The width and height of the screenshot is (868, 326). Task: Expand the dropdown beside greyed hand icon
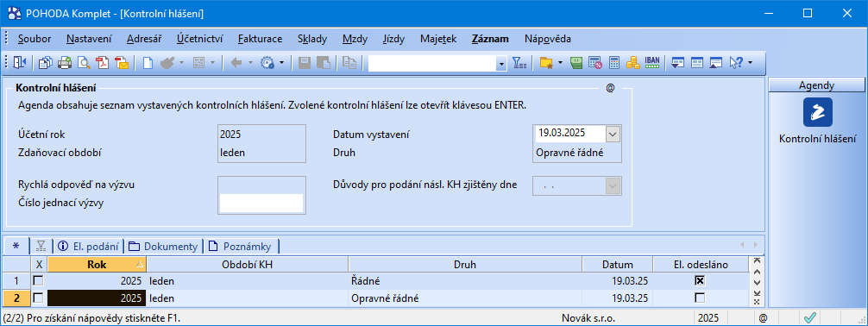click(x=181, y=63)
